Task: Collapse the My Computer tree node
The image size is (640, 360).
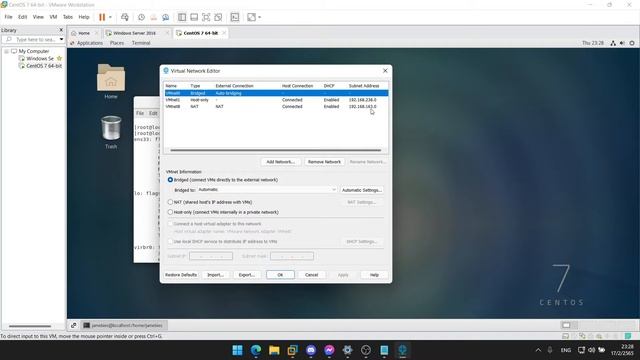Action: tap(7, 51)
